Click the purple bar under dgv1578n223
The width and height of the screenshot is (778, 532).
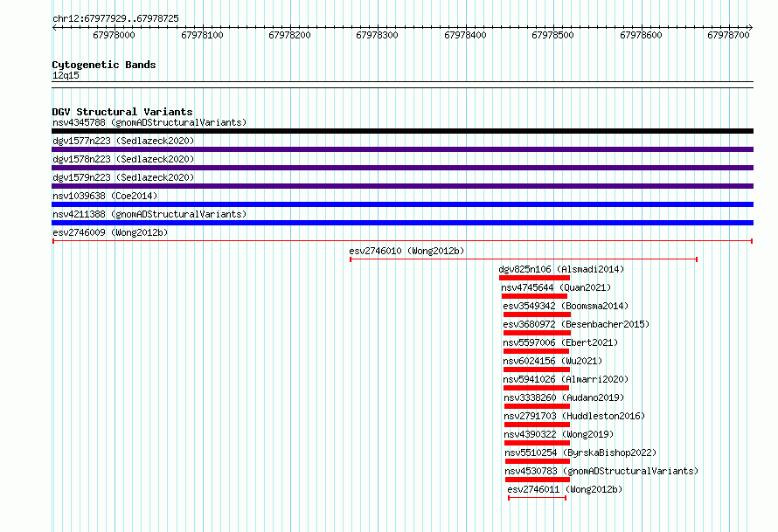(x=402, y=168)
